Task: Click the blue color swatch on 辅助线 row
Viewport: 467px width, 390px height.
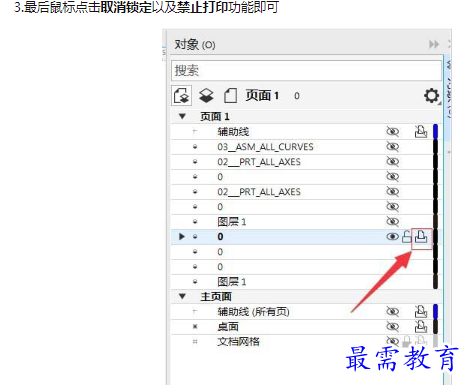Action: pos(435,131)
